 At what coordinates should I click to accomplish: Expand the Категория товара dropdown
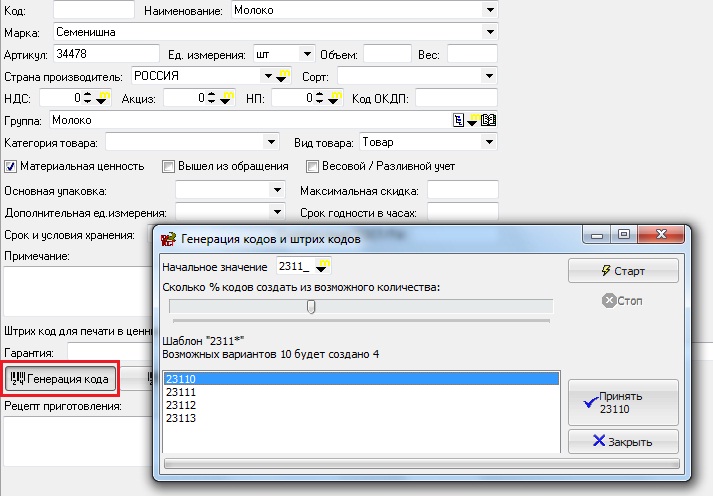point(271,142)
